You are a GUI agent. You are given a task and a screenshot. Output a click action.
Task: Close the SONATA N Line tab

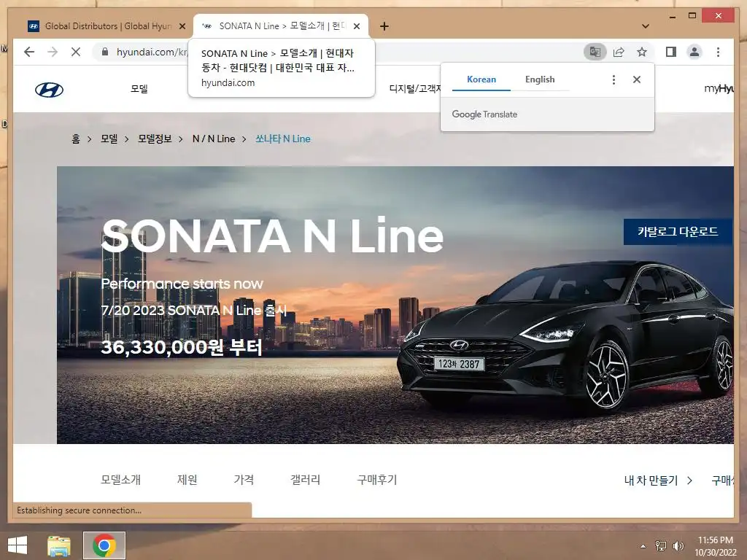coord(356,26)
